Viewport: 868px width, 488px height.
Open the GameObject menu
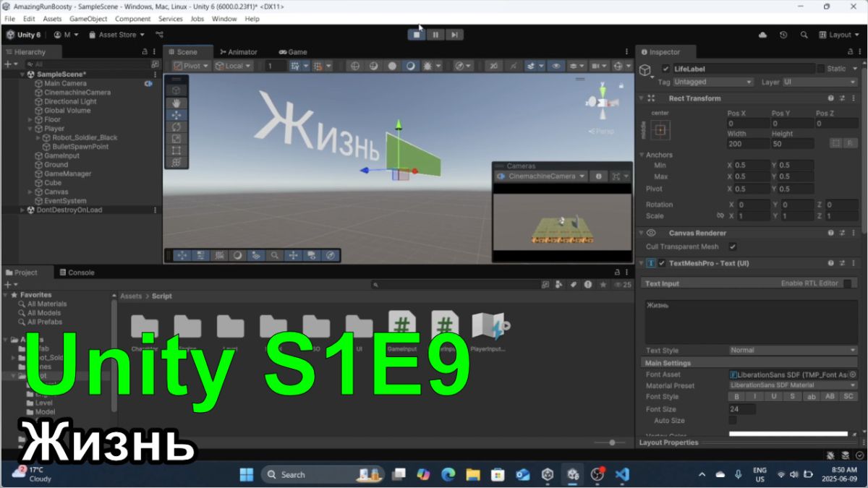pyautogui.click(x=88, y=19)
